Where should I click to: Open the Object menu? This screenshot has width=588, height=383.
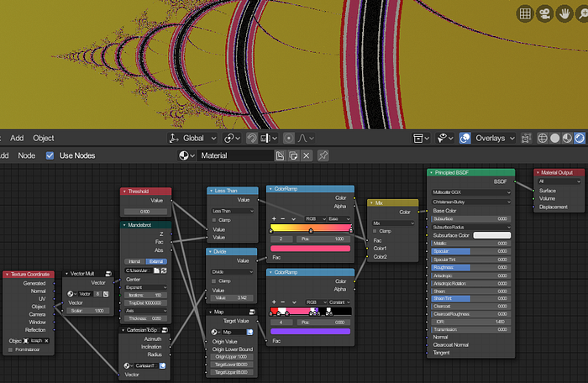[44, 139]
